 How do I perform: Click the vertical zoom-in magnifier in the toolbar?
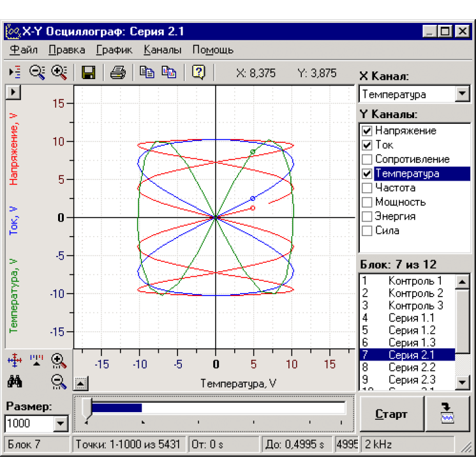coord(59,73)
